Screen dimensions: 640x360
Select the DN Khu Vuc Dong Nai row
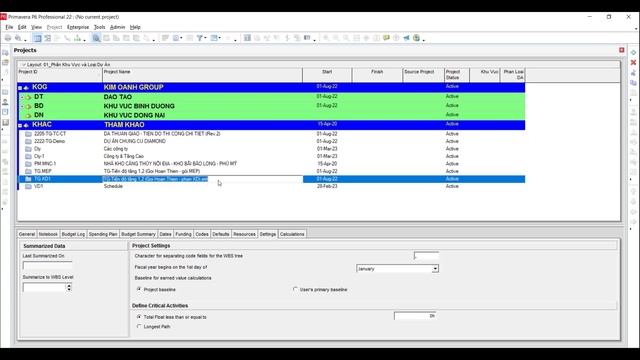[272, 116]
